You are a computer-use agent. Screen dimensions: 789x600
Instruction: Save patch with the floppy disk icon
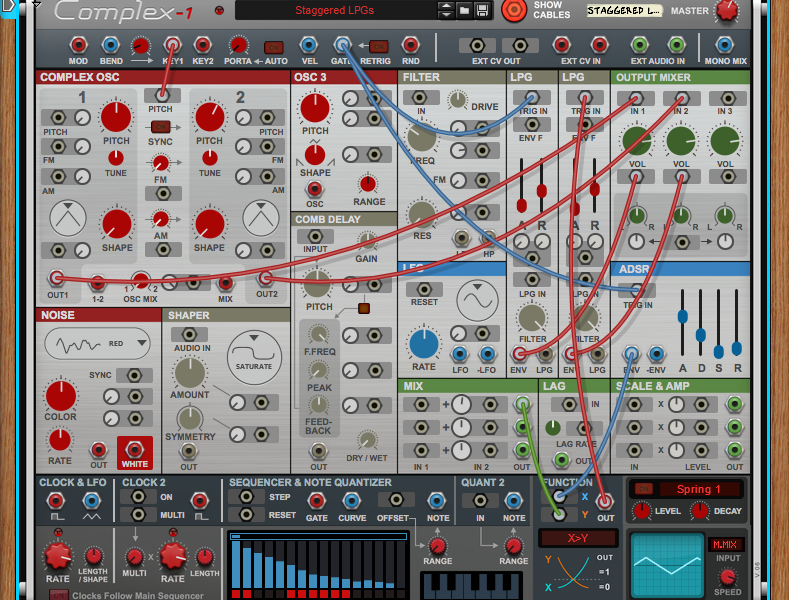(x=482, y=11)
